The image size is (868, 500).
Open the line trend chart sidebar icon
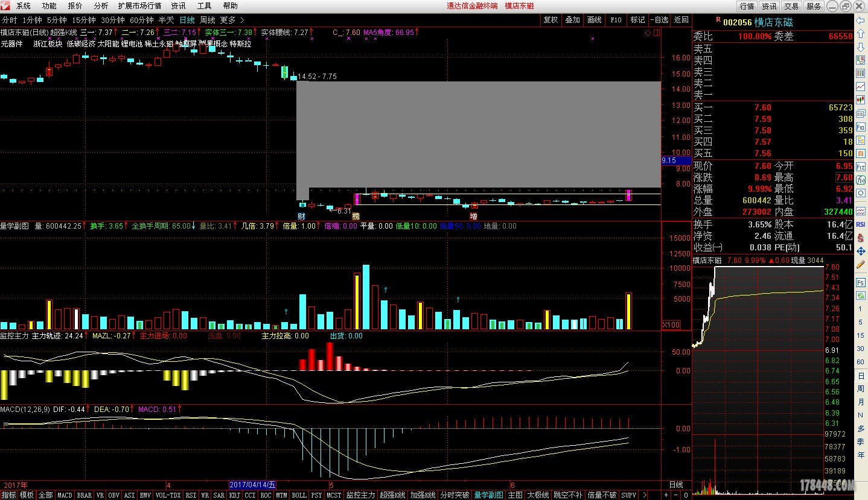pyautogui.click(x=861, y=86)
